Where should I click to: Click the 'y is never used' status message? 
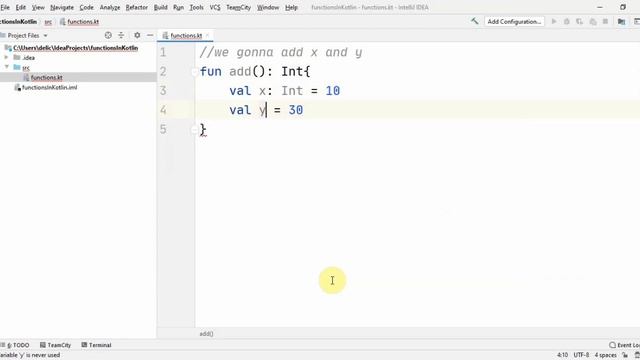[30, 355]
